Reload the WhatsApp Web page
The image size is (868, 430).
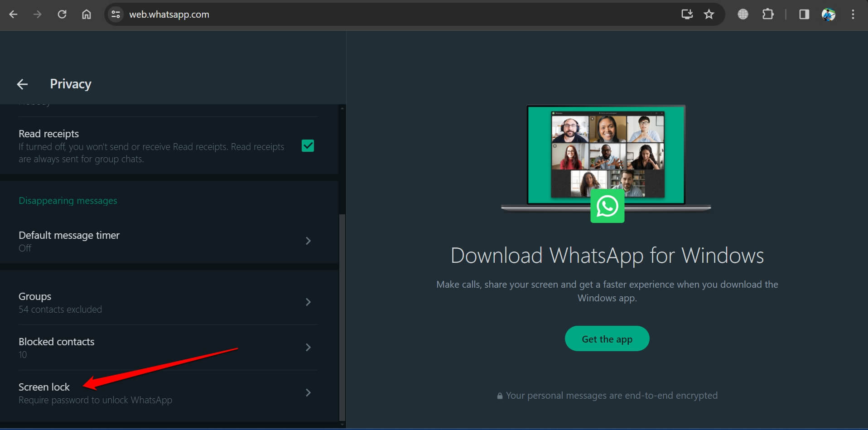pos(62,14)
